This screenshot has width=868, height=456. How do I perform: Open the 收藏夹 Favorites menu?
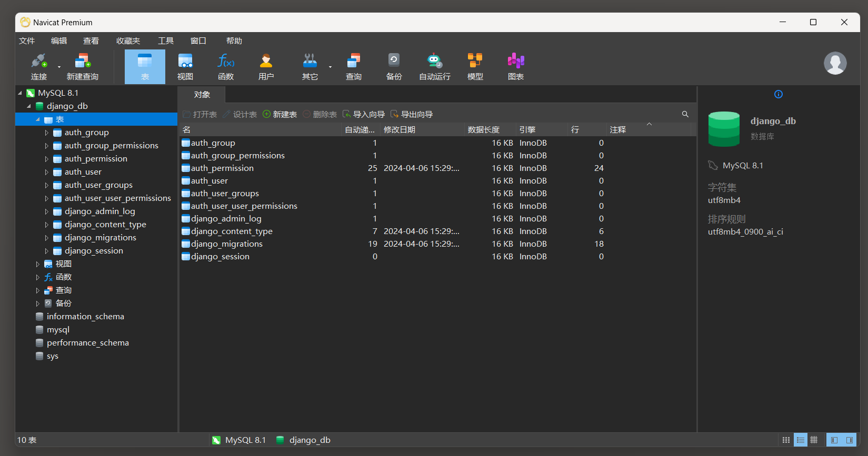click(x=128, y=41)
